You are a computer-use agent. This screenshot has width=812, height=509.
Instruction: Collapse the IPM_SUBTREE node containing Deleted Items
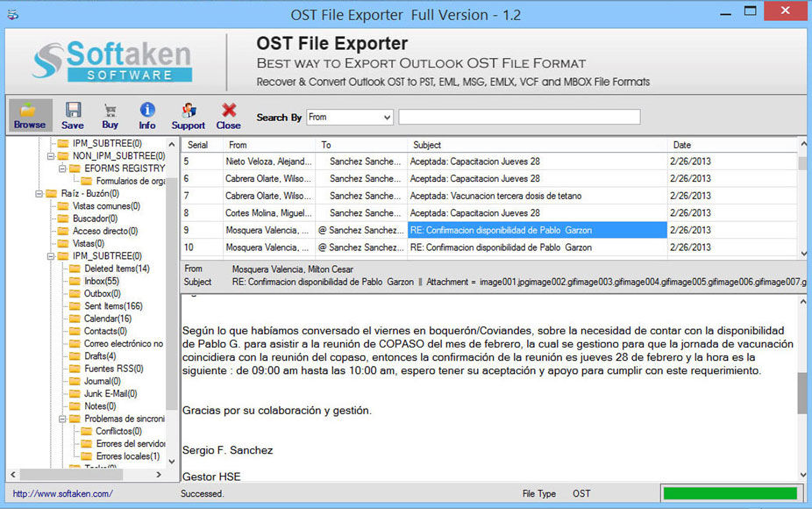point(51,256)
